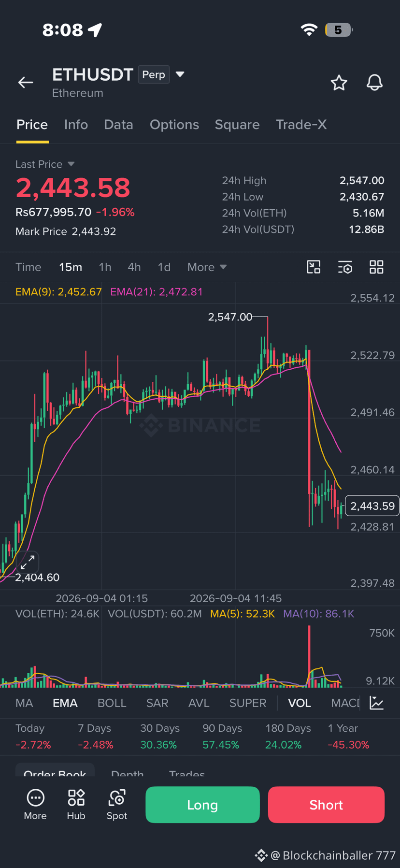Add ETHUSDT to favorites with star icon
Screen dimensions: 400x868
pyautogui.click(x=339, y=83)
